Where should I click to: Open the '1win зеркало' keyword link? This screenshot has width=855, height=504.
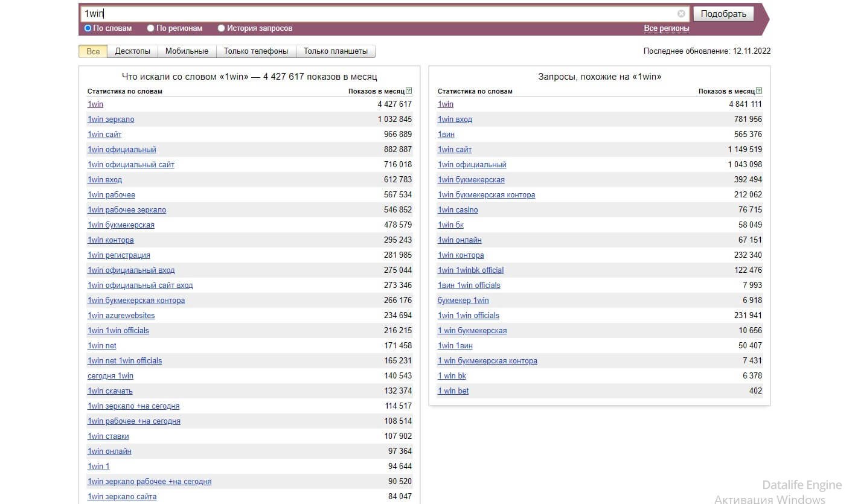110,120
